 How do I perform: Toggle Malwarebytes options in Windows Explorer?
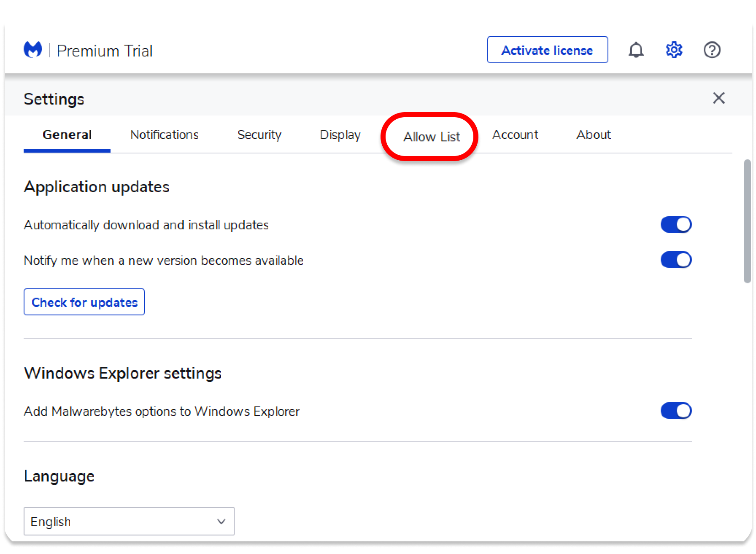coord(676,411)
